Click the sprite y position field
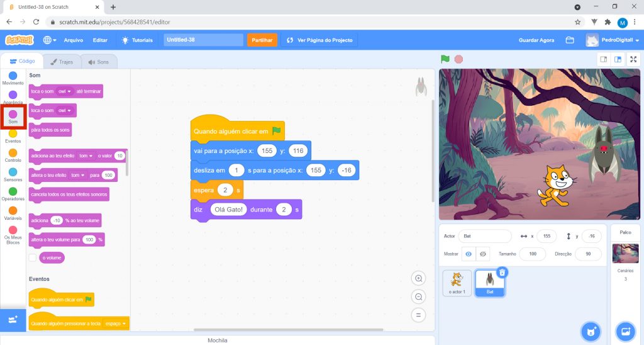The image size is (644, 345). [591, 236]
